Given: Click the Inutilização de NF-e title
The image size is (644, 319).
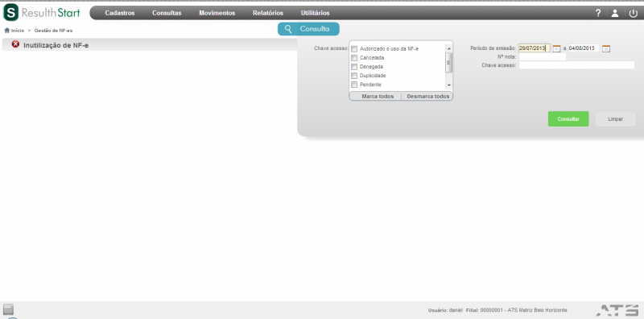Looking at the screenshot, I should pyautogui.click(x=56, y=45).
